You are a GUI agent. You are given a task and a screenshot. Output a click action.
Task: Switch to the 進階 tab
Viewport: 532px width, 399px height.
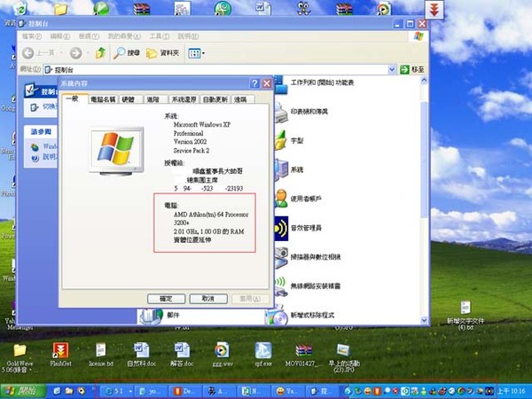(x=153, y=99)
